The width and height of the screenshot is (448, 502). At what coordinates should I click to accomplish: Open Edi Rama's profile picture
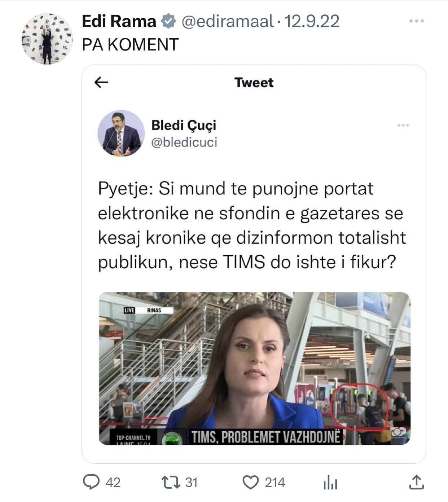click(x=47, y=39)
